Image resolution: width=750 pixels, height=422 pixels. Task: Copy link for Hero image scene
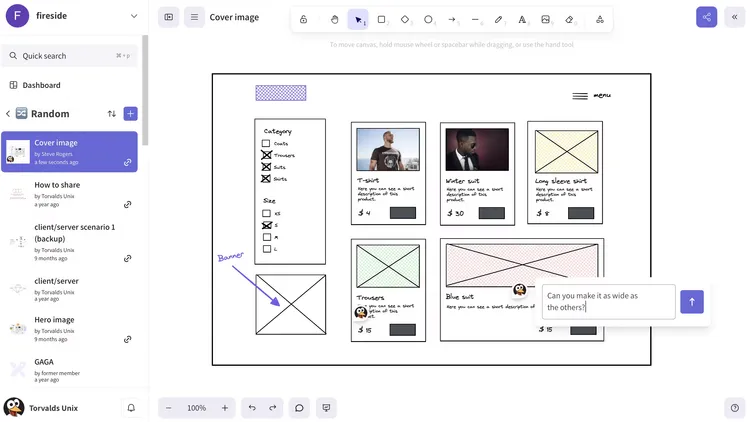[x=127, y=340]
